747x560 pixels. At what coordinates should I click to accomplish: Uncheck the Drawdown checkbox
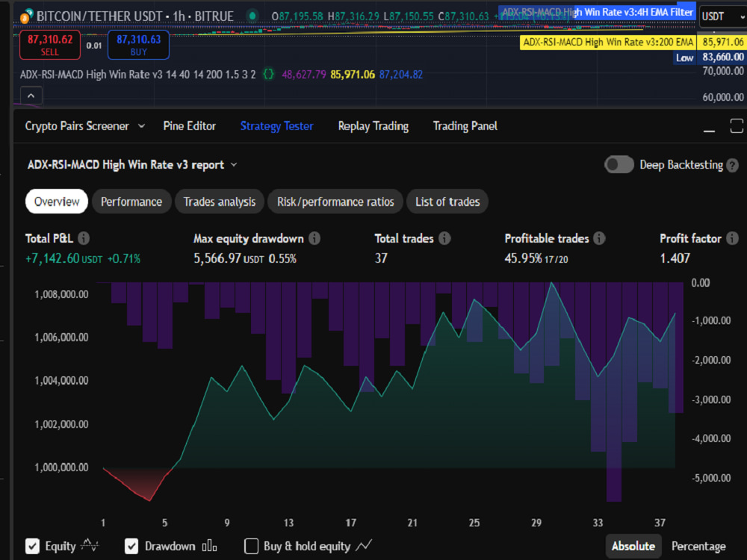click(x=131, y=547)
